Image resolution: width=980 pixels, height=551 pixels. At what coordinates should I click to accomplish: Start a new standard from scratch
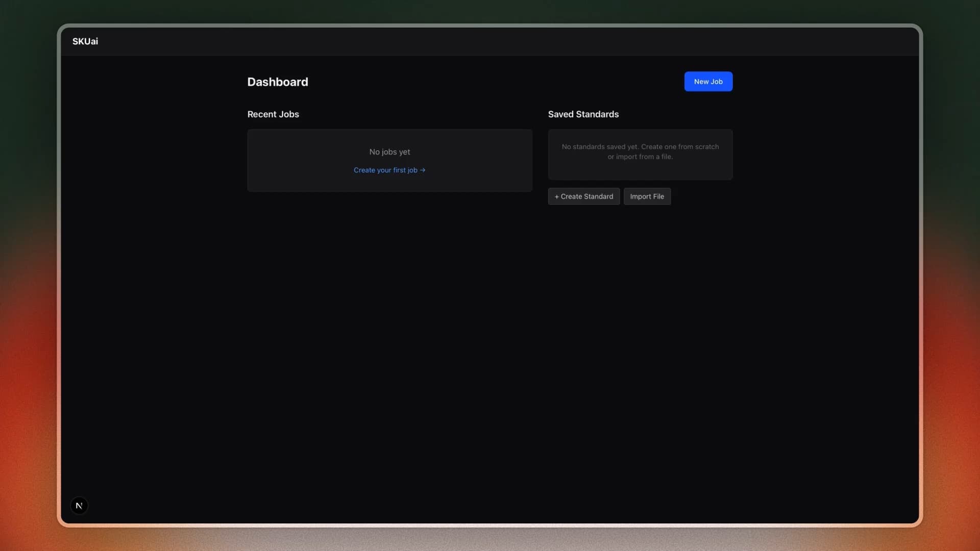(583, 196)
